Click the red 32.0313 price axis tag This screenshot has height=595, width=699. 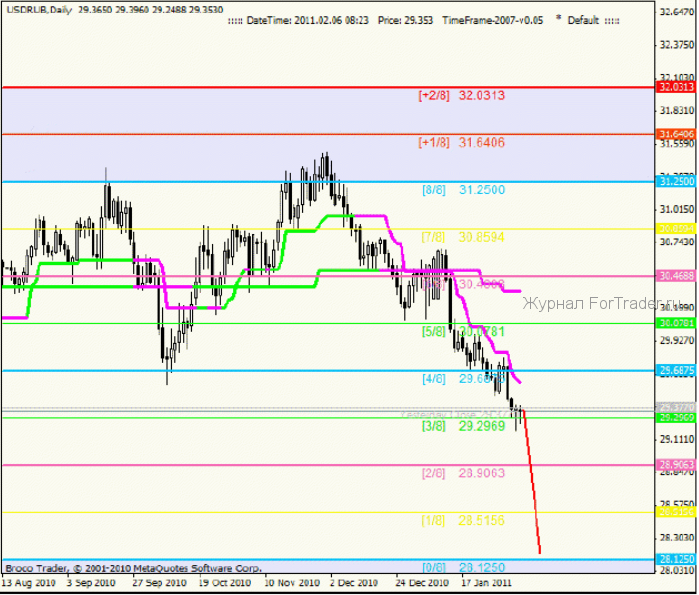click(x=676, y=87)
